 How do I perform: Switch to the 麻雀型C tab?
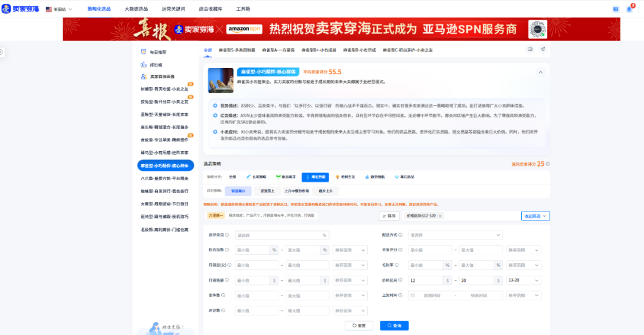click(407, 50)
